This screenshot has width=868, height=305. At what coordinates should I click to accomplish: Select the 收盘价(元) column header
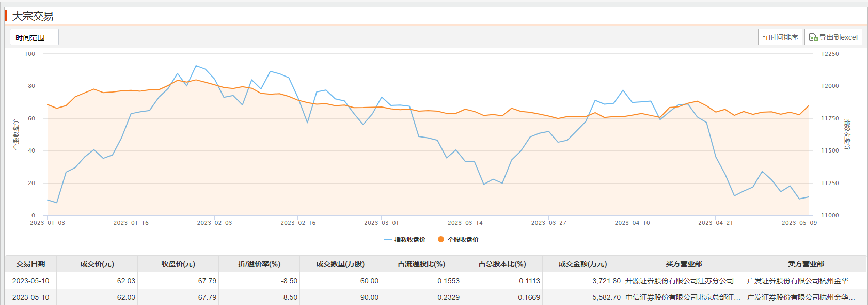click(178, 264)
